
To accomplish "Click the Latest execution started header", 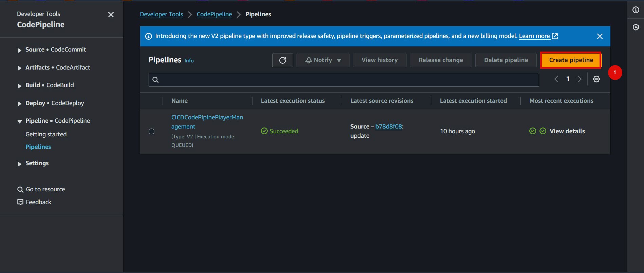I will point(473,101).
